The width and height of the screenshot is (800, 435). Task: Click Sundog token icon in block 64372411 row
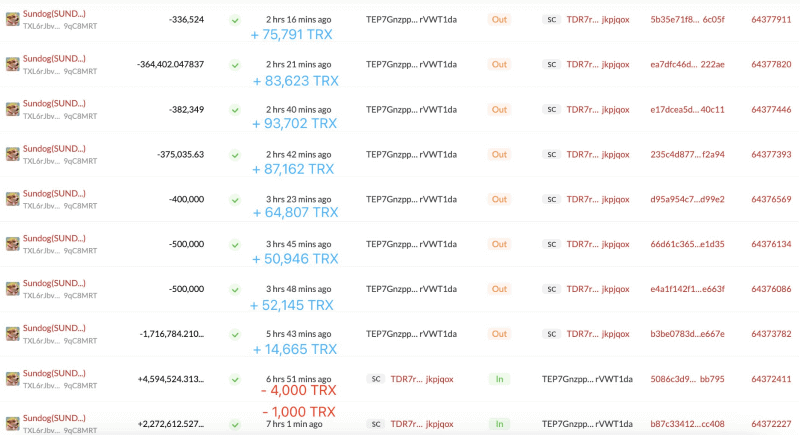[13, 379]
